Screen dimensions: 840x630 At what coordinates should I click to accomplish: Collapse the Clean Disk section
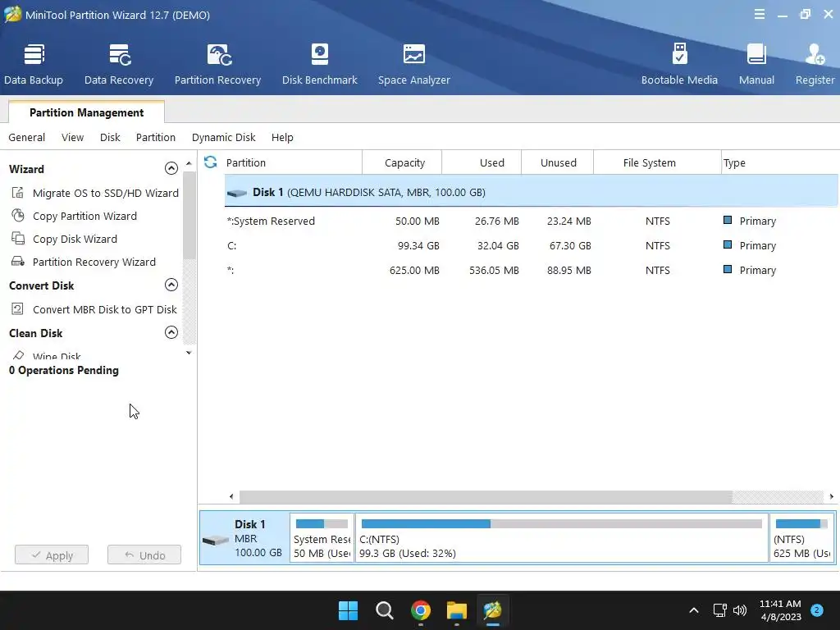pyautogui.click(x=171, y=332)
